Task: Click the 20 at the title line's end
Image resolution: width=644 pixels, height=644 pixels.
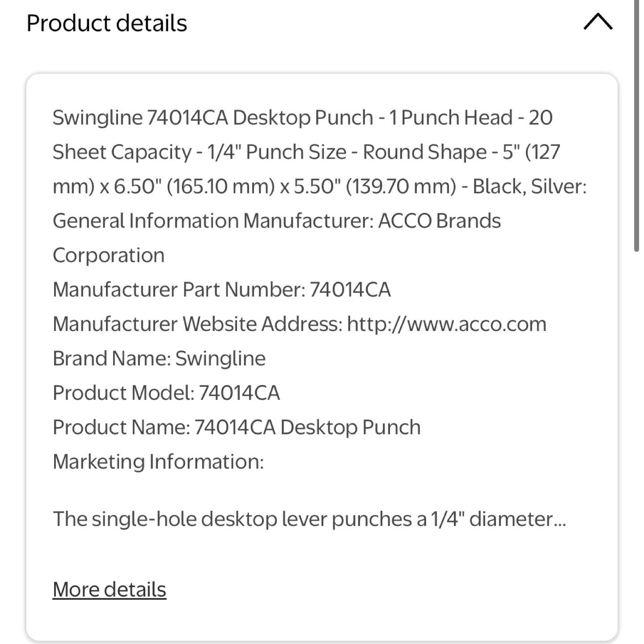Action: tap(541, 118)
